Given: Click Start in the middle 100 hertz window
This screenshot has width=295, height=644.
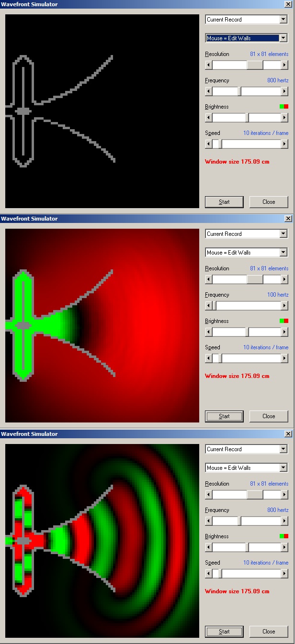Looking at the screenshot, I should click(x=224, y=416).
